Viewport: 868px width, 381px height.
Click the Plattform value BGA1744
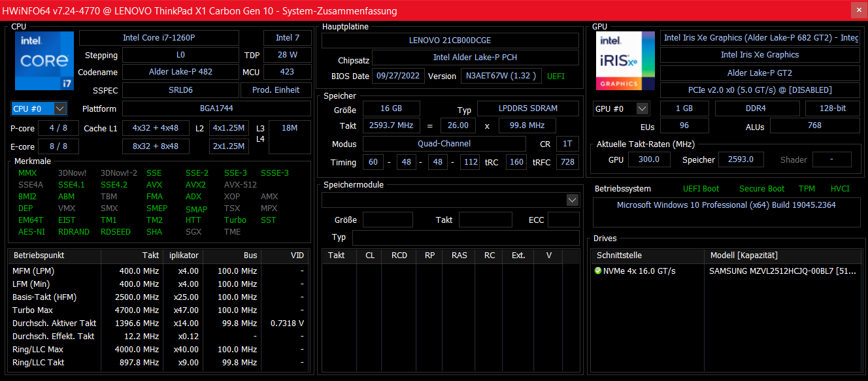coord(216,108)
